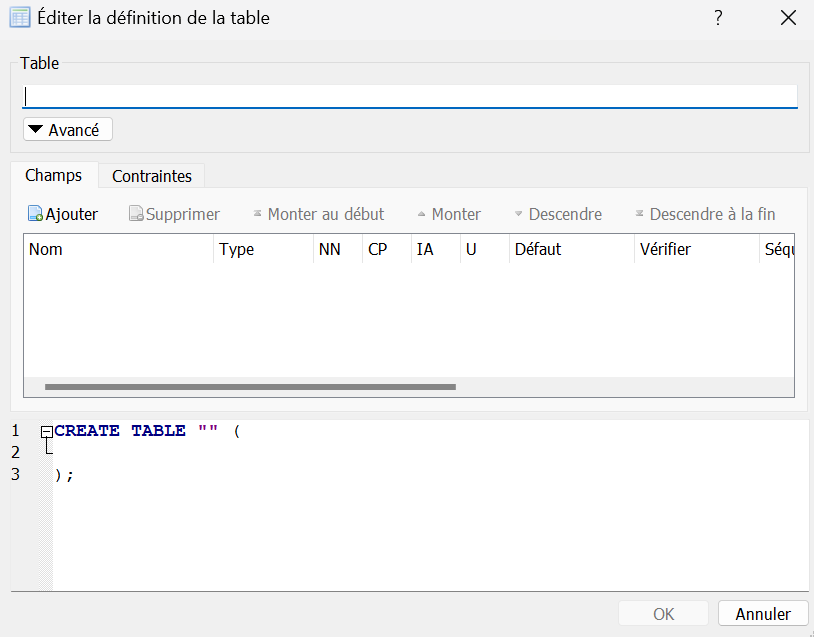
Task: Click the horizontal scrollbar in fields list
Action: coord(250,386)
